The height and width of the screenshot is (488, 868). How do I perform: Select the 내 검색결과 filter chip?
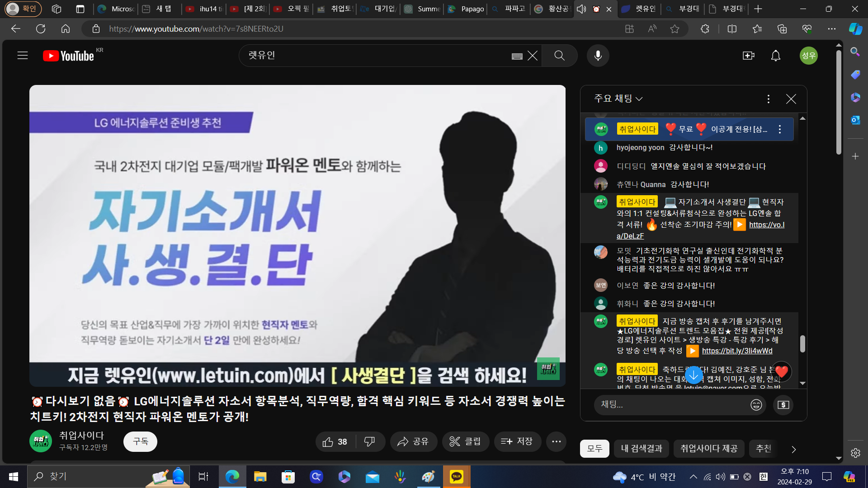tap(641, 449)
